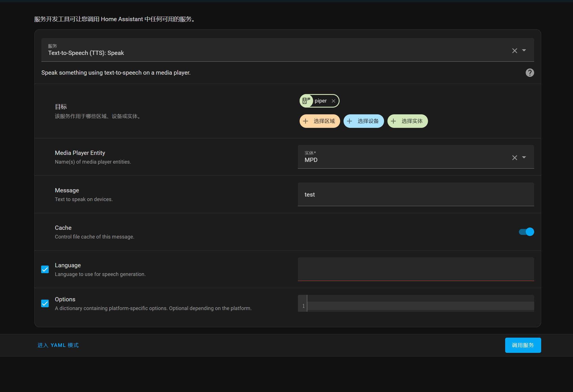
Task: Select the 选择设备 chip to add a device
Action: coord(364,121)
